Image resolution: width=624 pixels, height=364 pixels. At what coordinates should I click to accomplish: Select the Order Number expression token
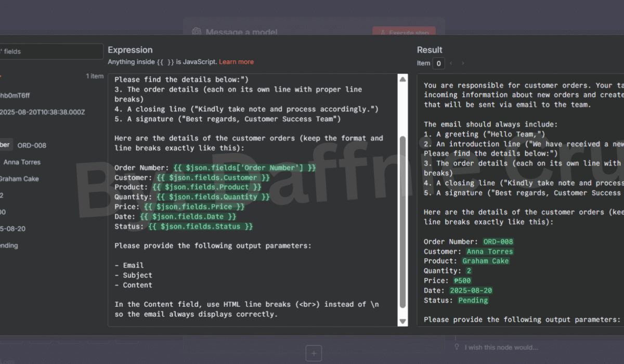pyautogui.click(x=244, y=167)
